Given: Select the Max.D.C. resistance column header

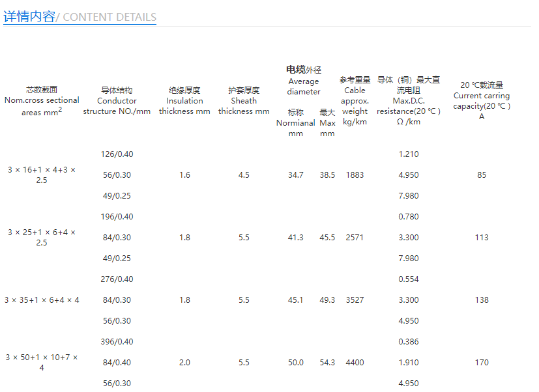Looking at the screenshot, I should (408, 101).
